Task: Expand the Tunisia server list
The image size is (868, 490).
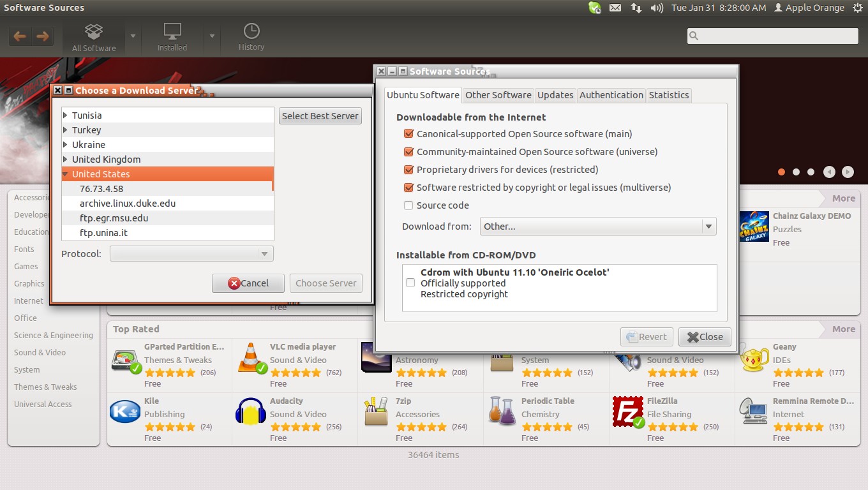Action: click(65, 115)
